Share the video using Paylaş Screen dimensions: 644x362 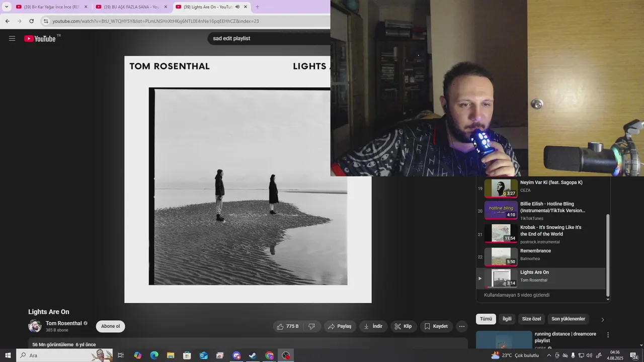(340, 326)
